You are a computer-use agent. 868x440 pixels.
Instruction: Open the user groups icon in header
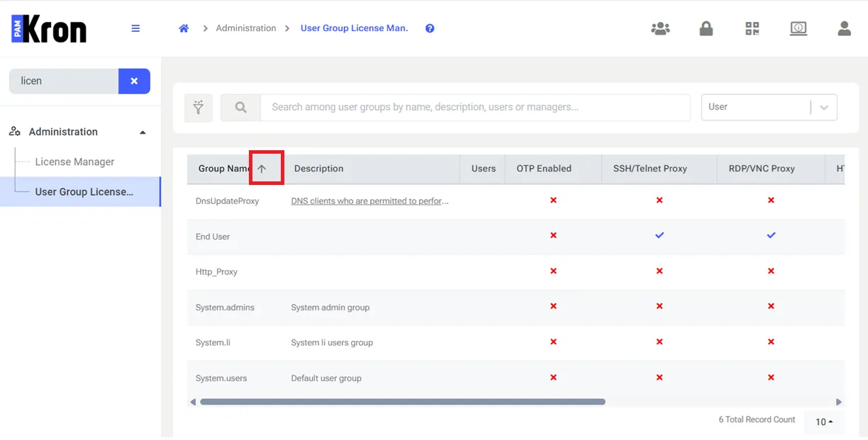660,28
